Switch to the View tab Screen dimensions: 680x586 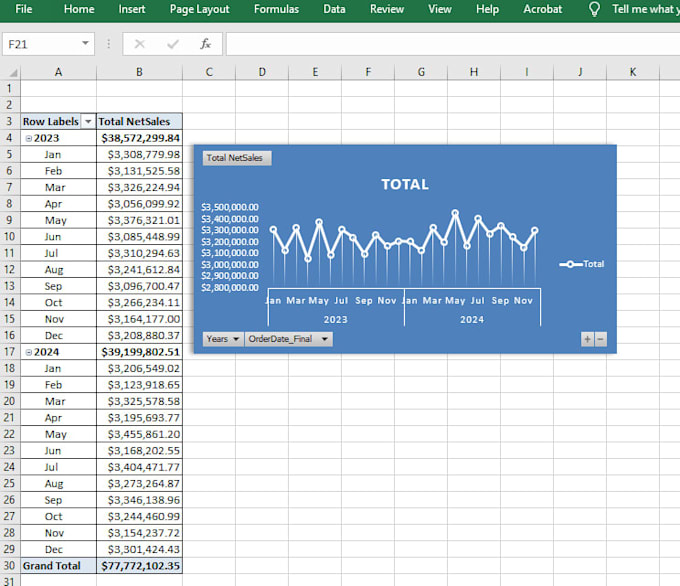pos(440,9)
